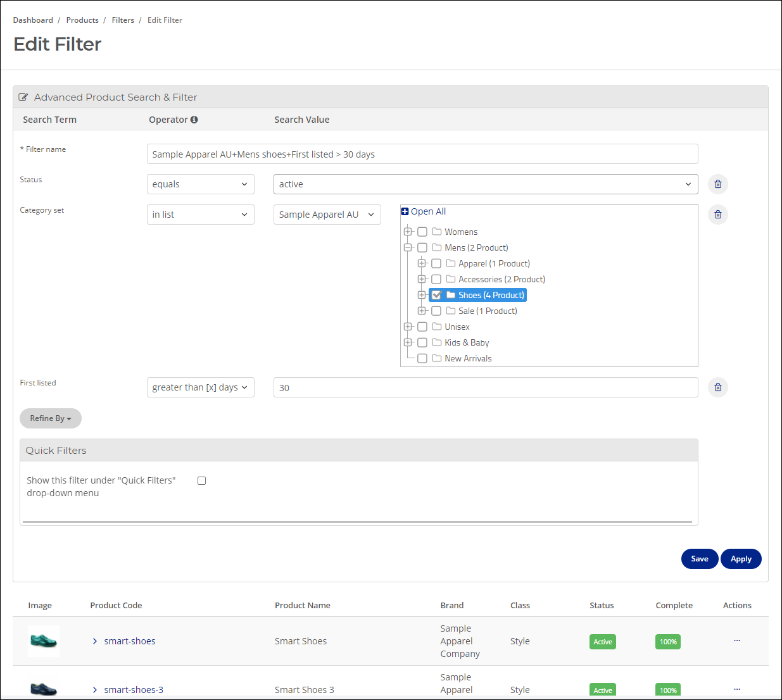
Task: Click the Kids & Baby folder icon
Action: (437, 342)
